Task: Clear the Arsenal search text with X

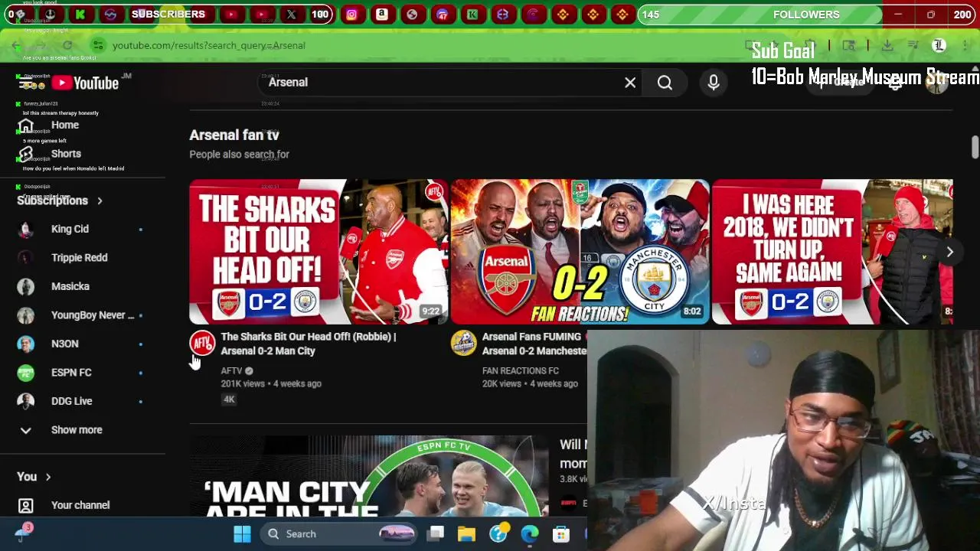Action: pos(630,82)
